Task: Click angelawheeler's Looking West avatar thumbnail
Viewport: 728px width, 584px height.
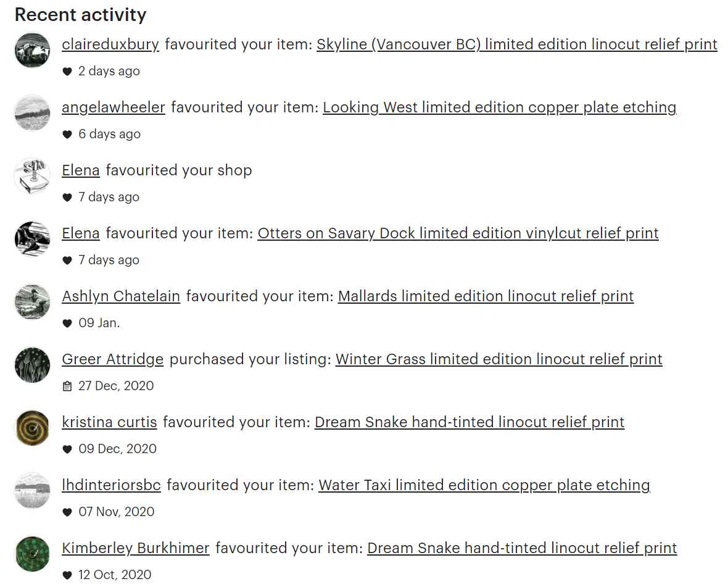Action: pyautogui.click(x=32, y=113)
